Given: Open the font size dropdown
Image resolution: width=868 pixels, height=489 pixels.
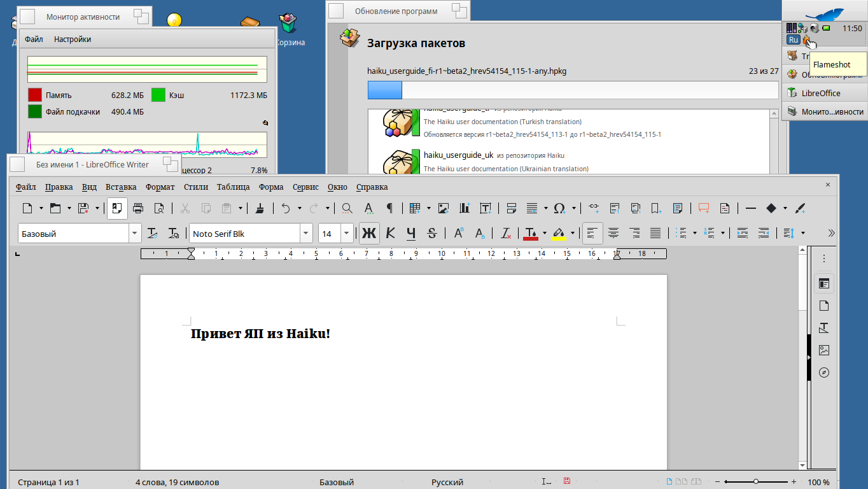Looking at the screenshot, I should coord(347,234).
